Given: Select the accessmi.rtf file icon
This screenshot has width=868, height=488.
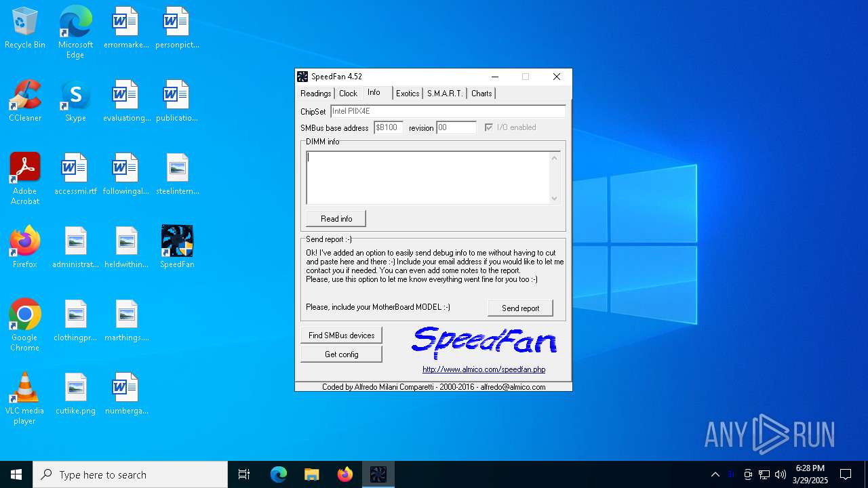Looking at the screenshot, I should tap(75, 175).
